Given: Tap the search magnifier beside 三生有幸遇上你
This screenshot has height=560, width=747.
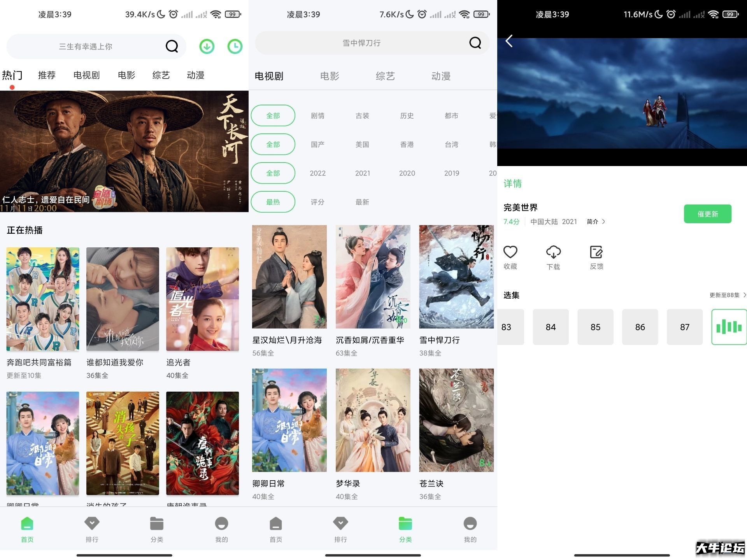Looking at the screenshot, I should (172, 46).
